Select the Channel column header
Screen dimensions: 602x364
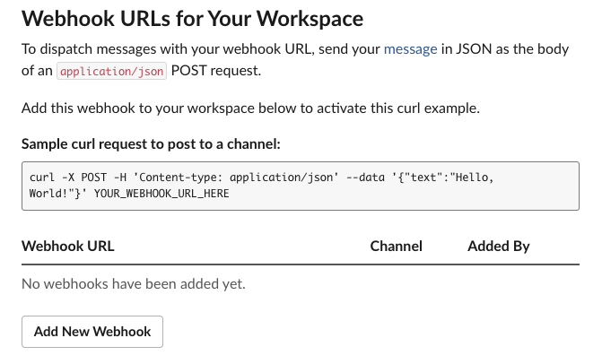pos(396,246)
